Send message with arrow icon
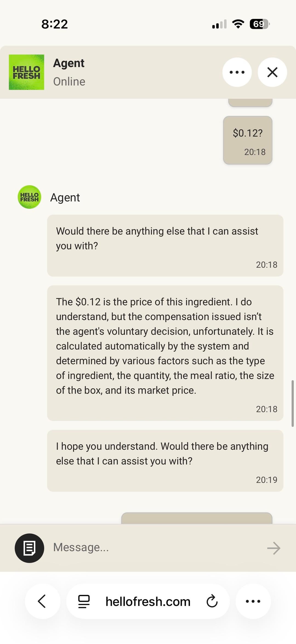296x644 pixels. pos(274,548)
